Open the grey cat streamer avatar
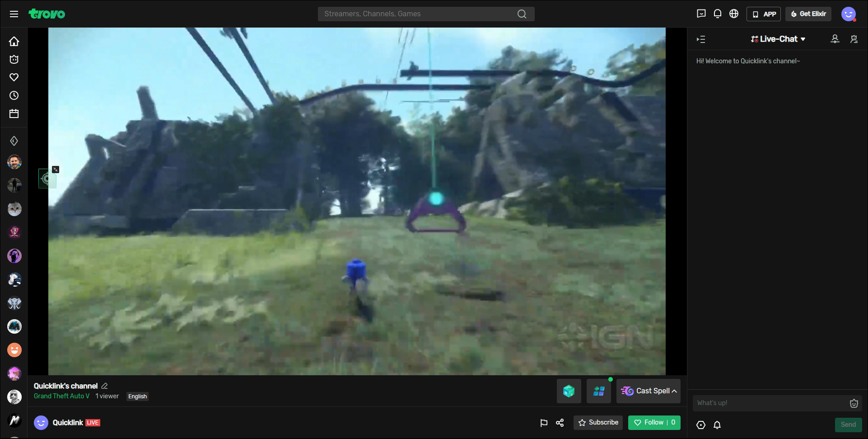 [x=14, y=209]
